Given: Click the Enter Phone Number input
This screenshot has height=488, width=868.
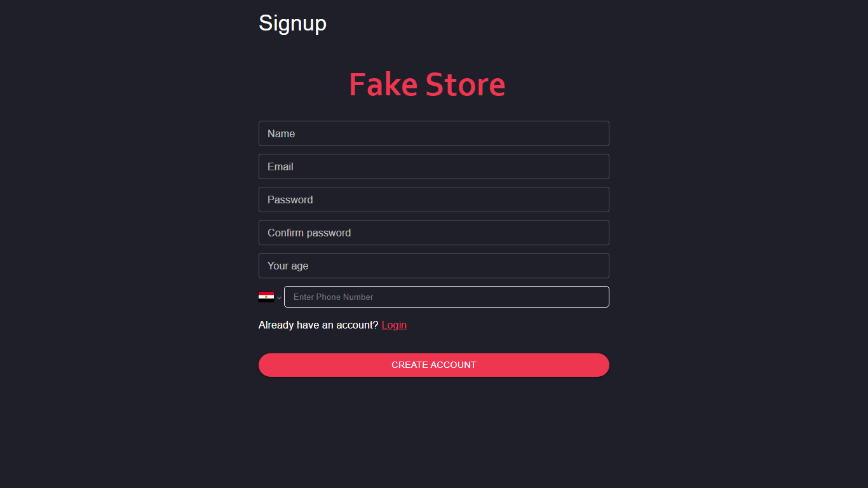Looking at the screenshot, I should [446, 297].
